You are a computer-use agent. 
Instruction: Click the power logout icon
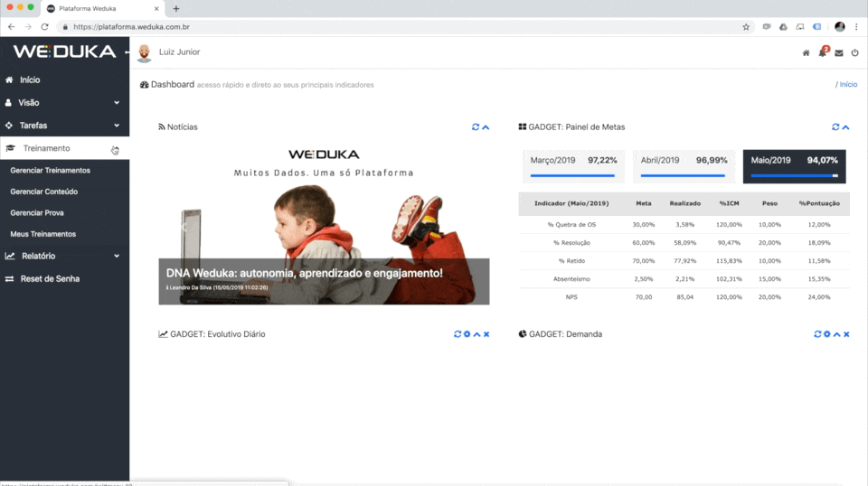pyautogui.click(x=855, y=53)
